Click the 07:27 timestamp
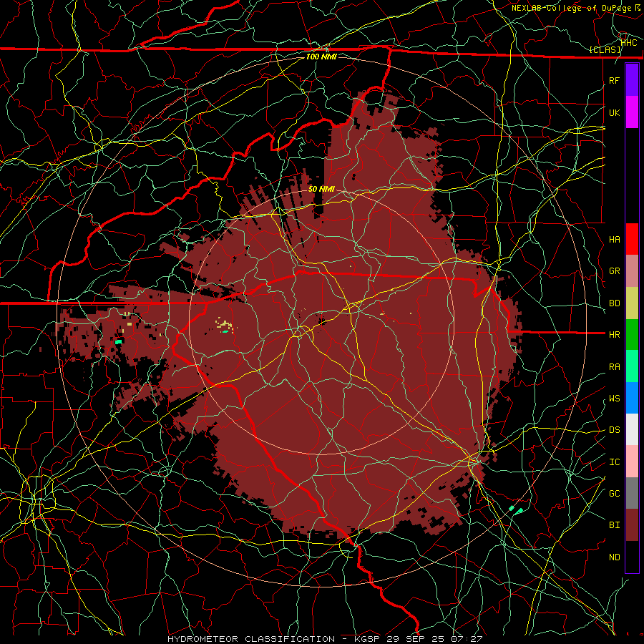Screen dimensions: 644x644 (x=467, y=639)
